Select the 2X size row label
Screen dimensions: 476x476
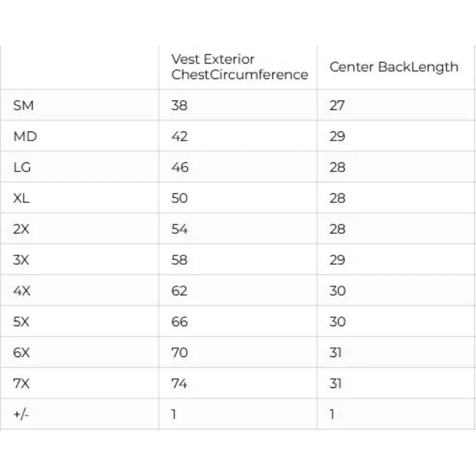tap(21, 229)
